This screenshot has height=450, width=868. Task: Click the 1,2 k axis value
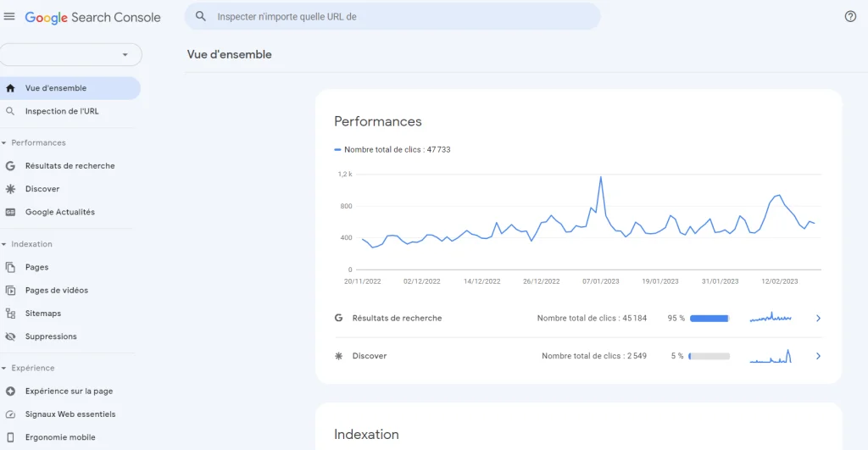[345, 175]
